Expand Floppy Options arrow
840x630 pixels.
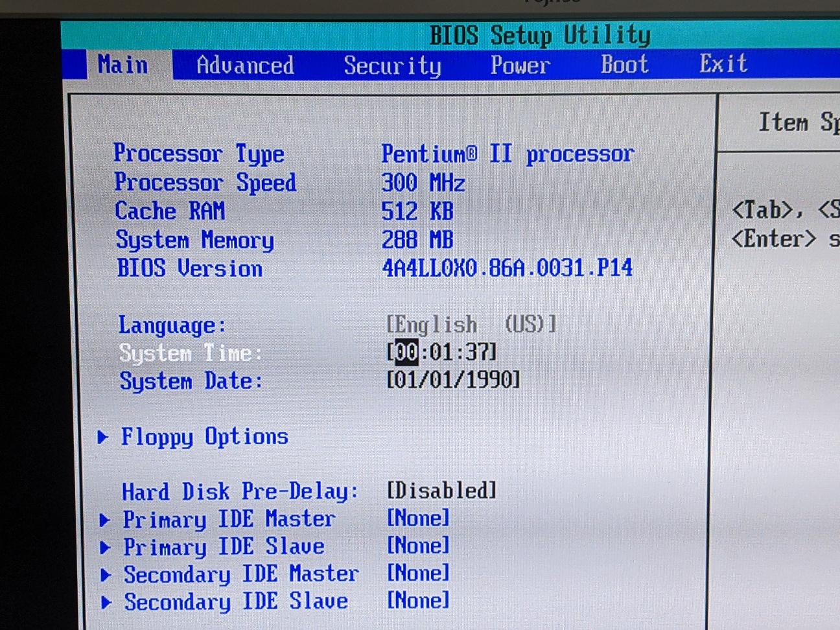pyautogui.click(x=102, y=437)
